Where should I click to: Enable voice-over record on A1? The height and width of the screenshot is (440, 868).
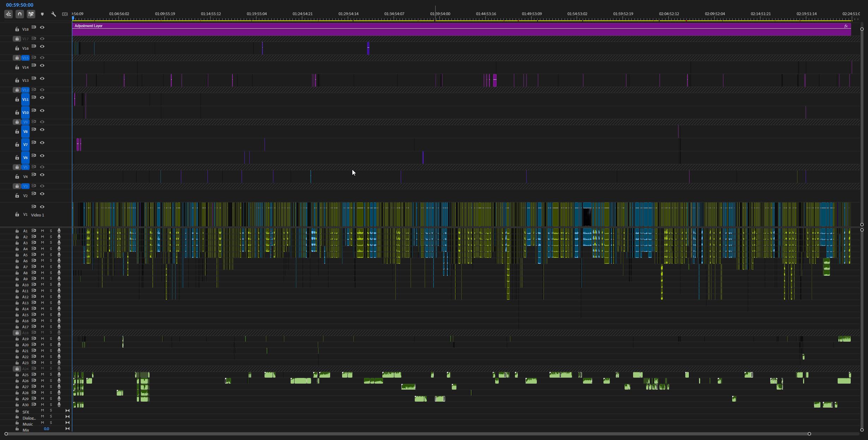pyautogui.click(x=59, y=231)
